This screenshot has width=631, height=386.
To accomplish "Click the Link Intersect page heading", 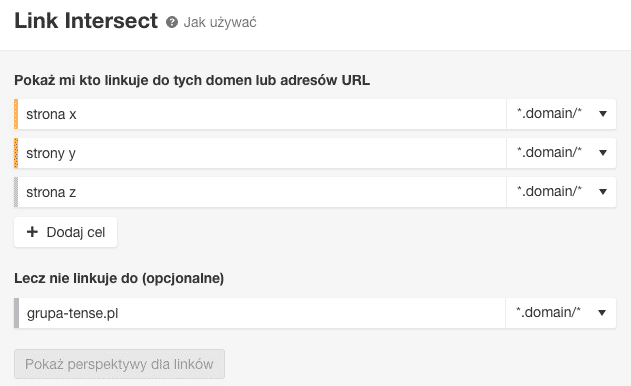I will (x=86, y=21).
